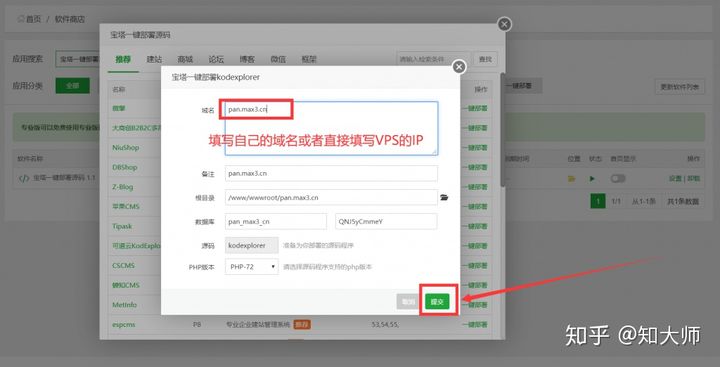Image resolution: width=720 pixels, height=367 pixels.
Task: Click the green 提交 submit button
Action: [x=437, y=302]
